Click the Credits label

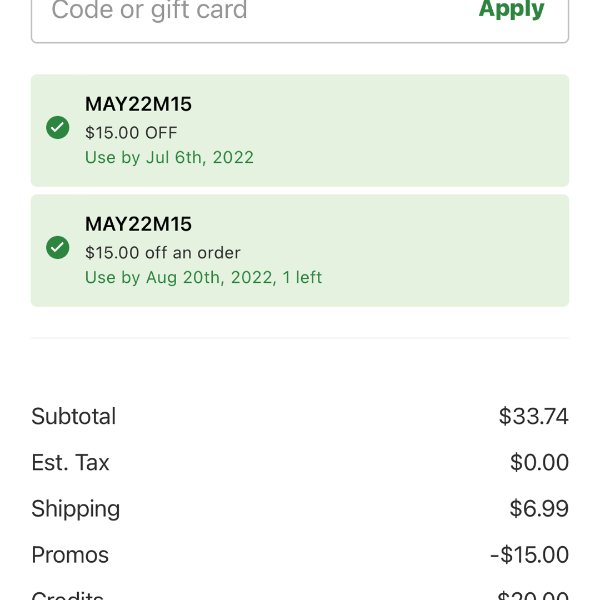[x=67, y=595]
